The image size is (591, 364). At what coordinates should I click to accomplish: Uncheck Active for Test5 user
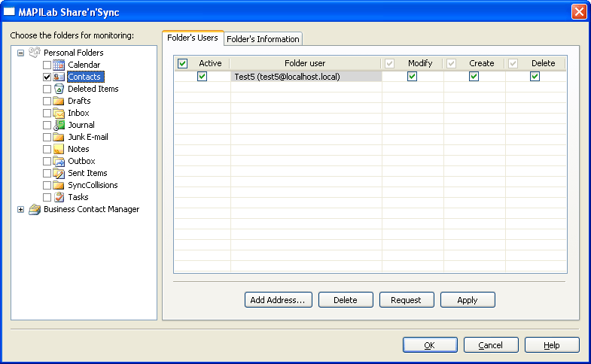click(202, 77)
